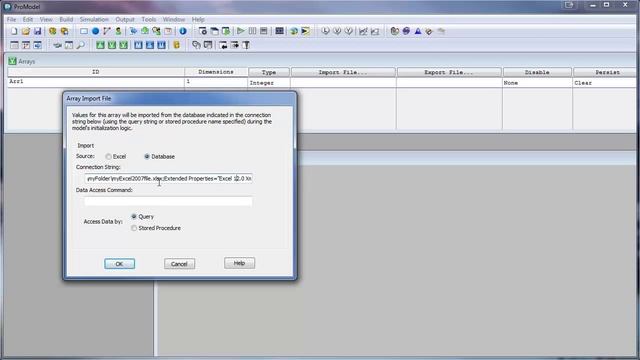Image resolution: width=640 pixels, height=360 pixels.
Task: Click the Clear cell under Persist
Action: point(605,83)
